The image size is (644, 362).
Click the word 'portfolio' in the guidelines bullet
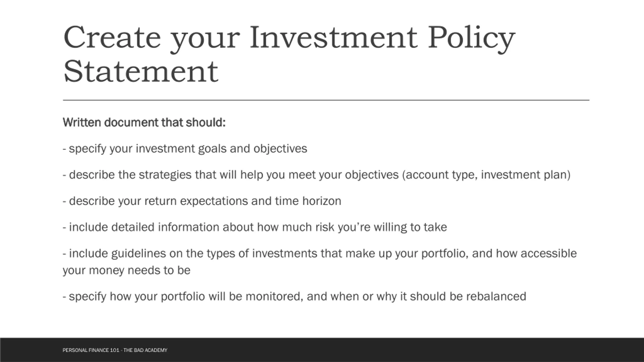pos(445,253)
